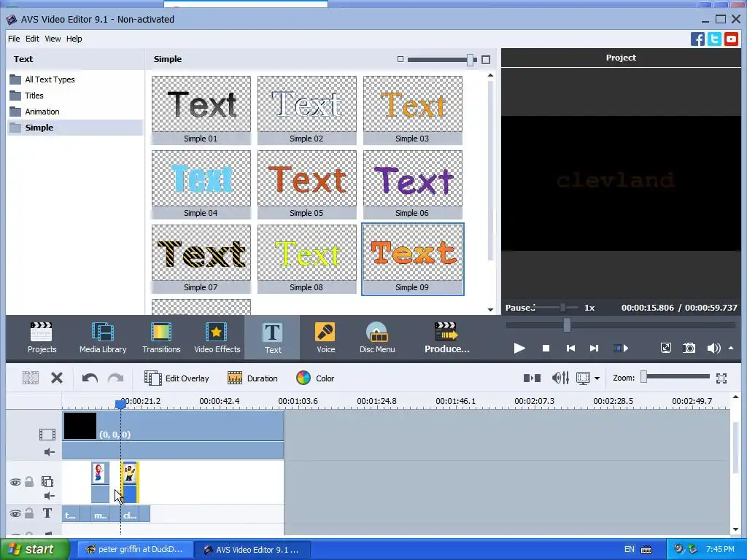The width and height of the screenshot is (747, 560).
Task: Toggle text track visibility eye
Action: [15, 513]
